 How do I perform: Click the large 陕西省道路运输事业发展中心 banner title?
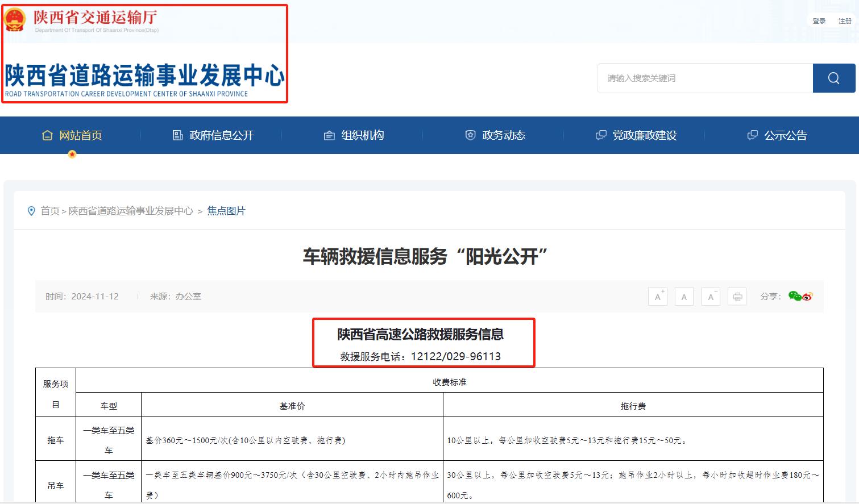pyautogui.click(x=145, y=75)
